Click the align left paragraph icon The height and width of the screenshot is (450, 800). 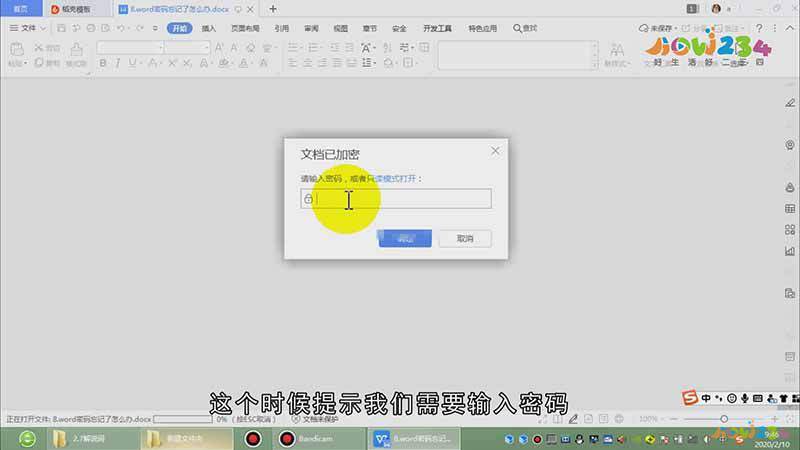(x=292, y=63)
